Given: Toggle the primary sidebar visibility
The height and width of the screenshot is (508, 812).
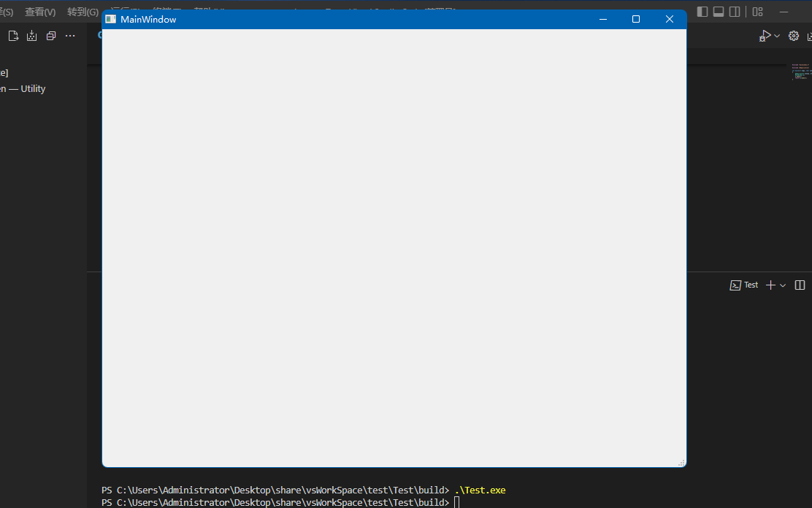Looking at the screenshot, I should click(x=701, y=11).
